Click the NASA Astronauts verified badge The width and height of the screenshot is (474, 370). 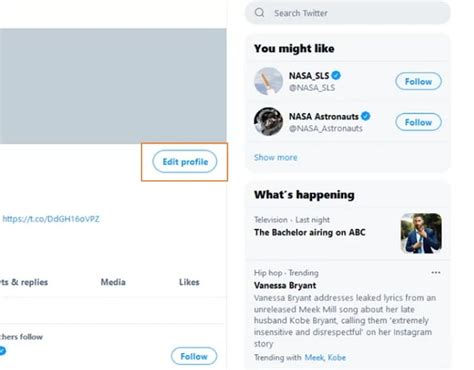366,116
